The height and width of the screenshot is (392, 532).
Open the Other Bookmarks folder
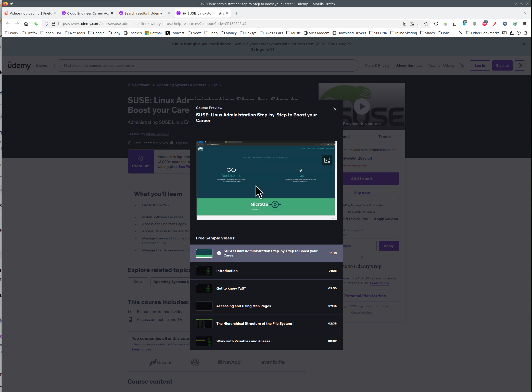(x=483, y=33)
